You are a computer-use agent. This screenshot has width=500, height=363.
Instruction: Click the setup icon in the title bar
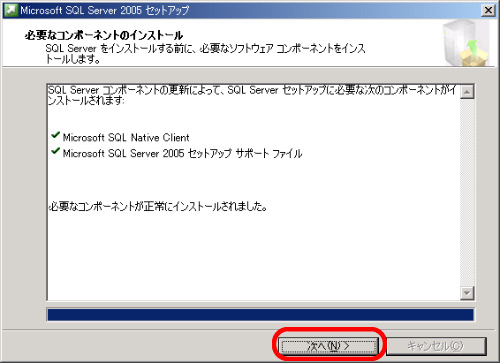click(x=11, y=10)
